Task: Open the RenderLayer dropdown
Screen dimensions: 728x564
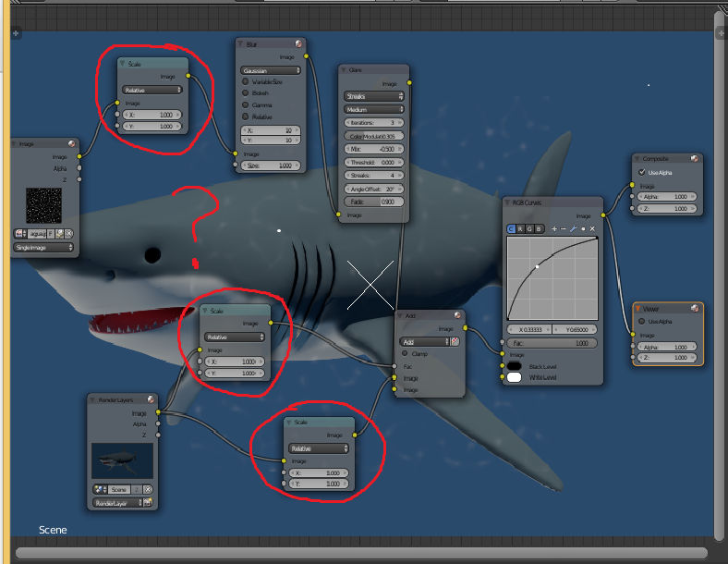Action: click(x=117, y=503)
